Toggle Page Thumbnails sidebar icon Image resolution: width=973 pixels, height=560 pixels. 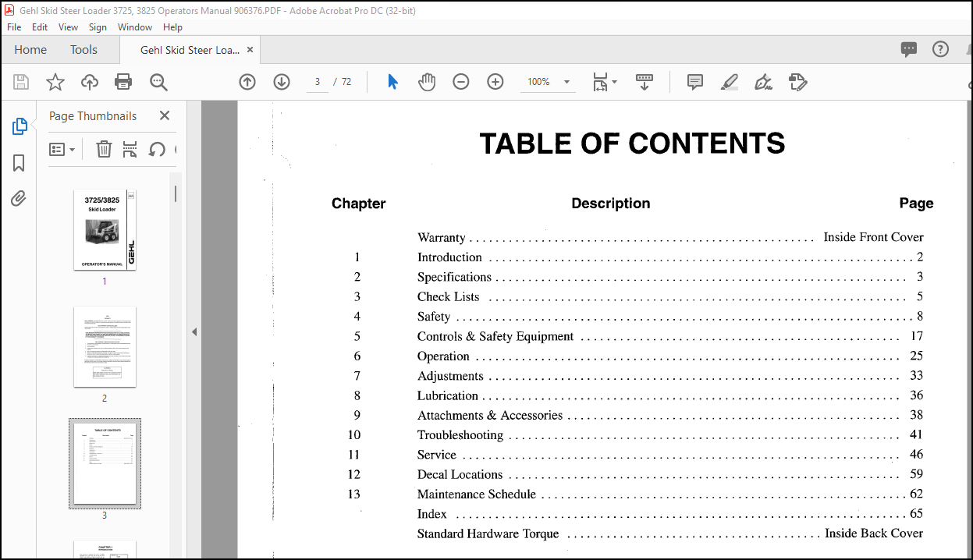pos(20,126)
